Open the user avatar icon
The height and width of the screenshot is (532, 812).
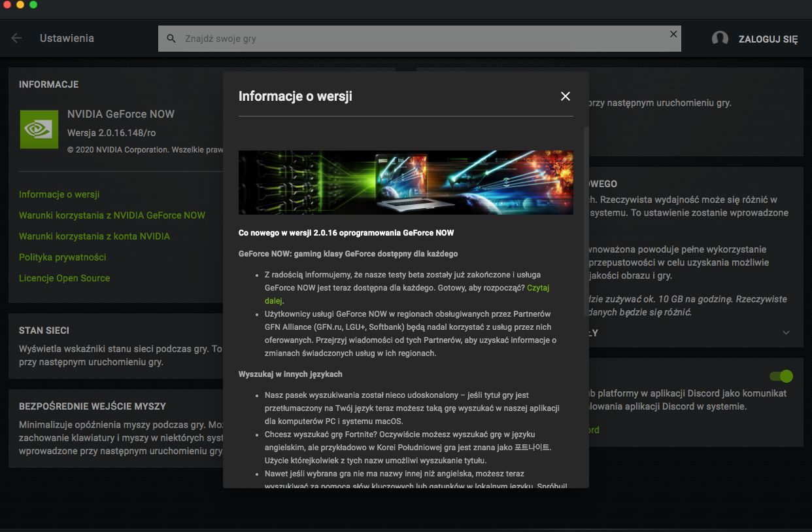pos(720,39)
